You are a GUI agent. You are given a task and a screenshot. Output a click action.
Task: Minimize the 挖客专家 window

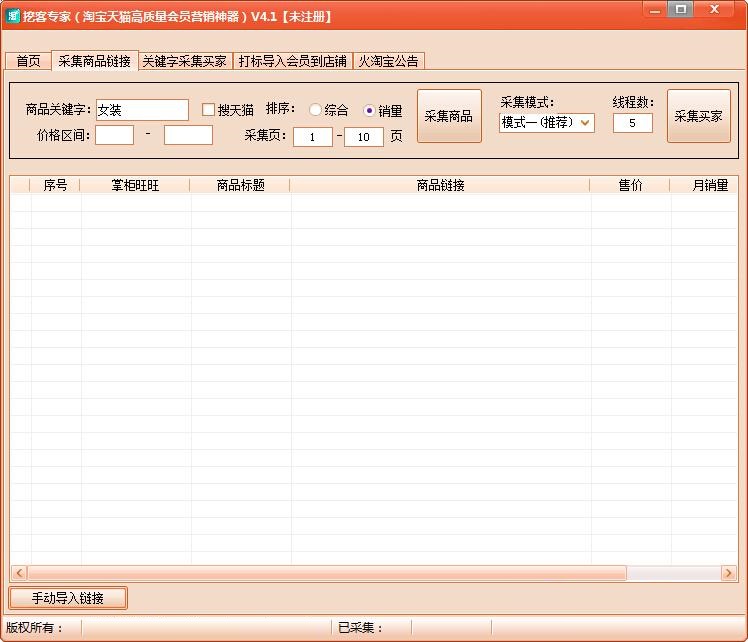[655, 9]
